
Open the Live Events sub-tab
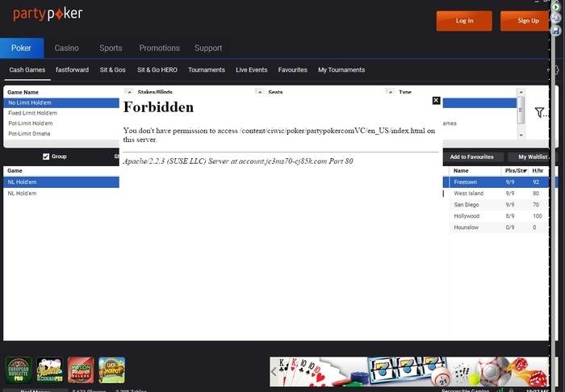coord(252,70)
